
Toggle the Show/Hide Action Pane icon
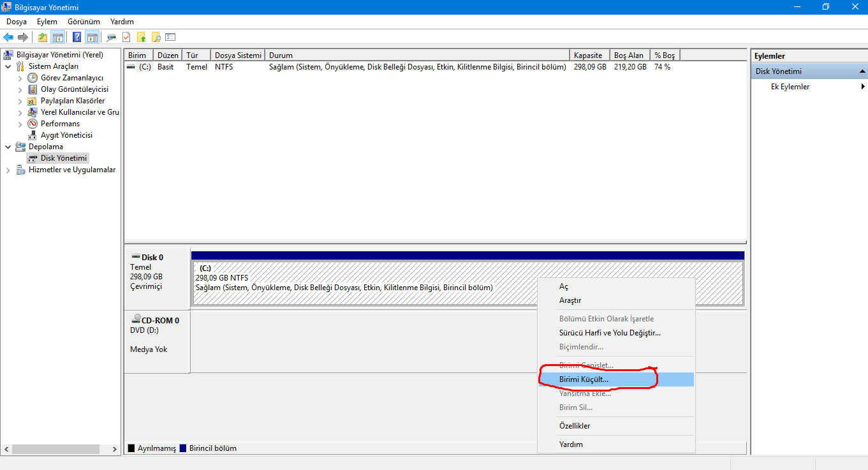point(92,37)
